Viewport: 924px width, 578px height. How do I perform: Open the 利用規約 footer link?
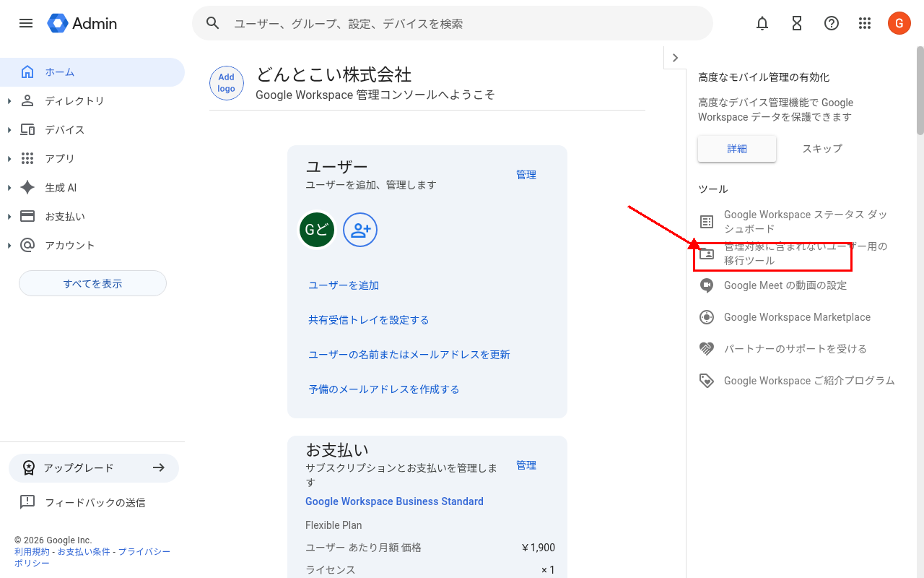pos(32,552)
